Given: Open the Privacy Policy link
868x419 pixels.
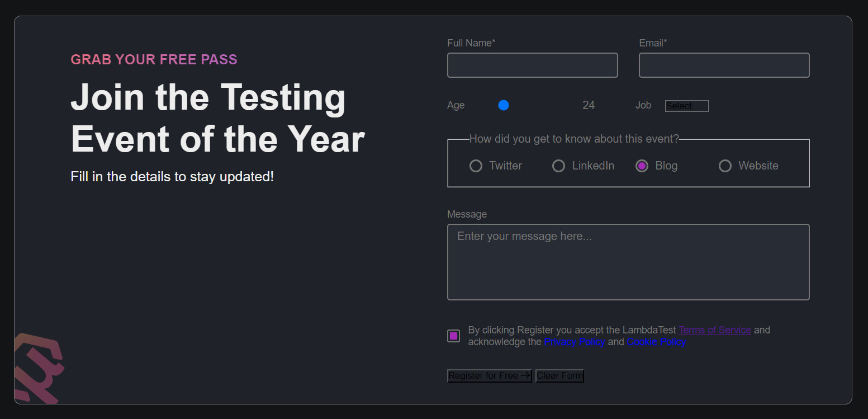Looking at the screenshot, I should click(x=574, y=342).
